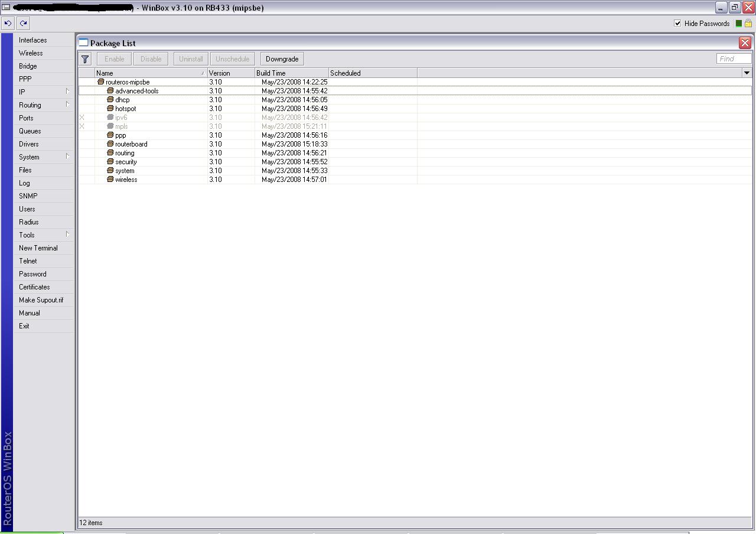Click the Package List window icon
756x534 pixels.
coord(84,43)
